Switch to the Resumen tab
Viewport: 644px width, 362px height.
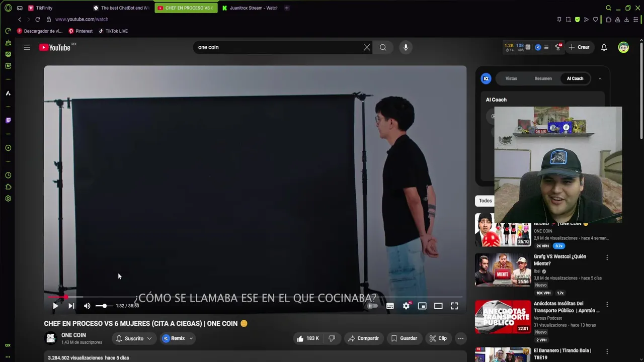(x=543, y=78)
